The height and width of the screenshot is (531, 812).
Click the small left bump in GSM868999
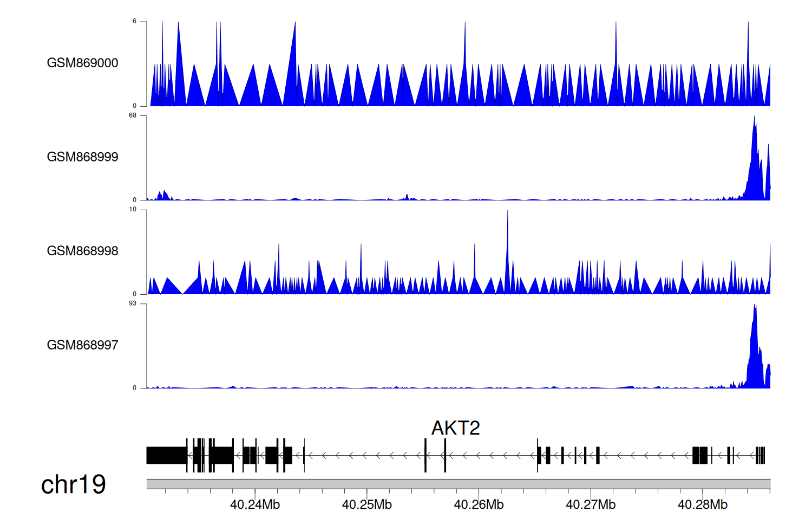162,196
